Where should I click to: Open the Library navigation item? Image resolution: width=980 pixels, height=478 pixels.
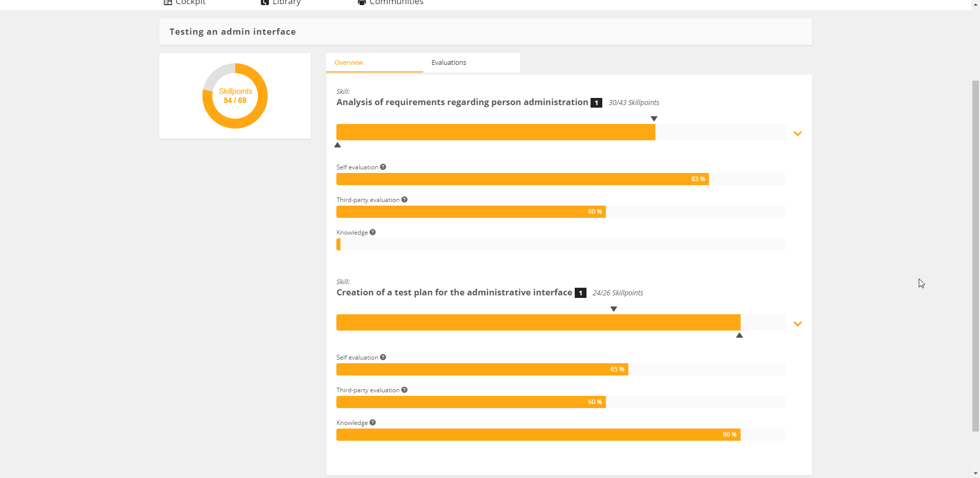coord(281,2)
